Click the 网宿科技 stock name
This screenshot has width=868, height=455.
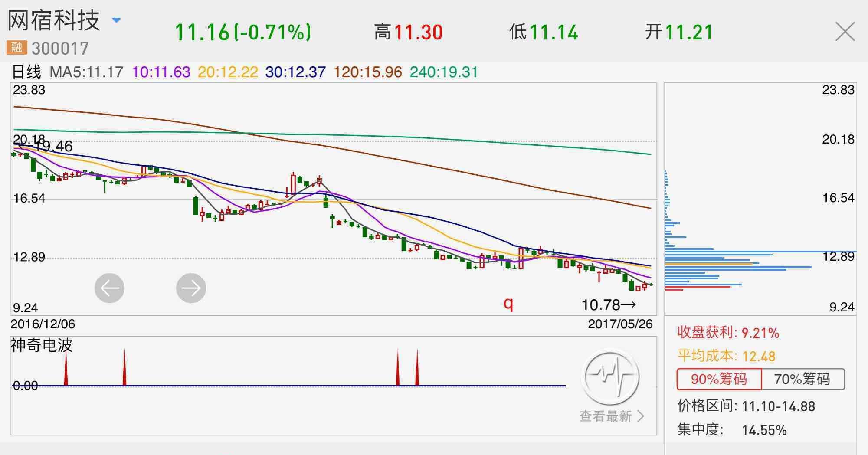54,20
